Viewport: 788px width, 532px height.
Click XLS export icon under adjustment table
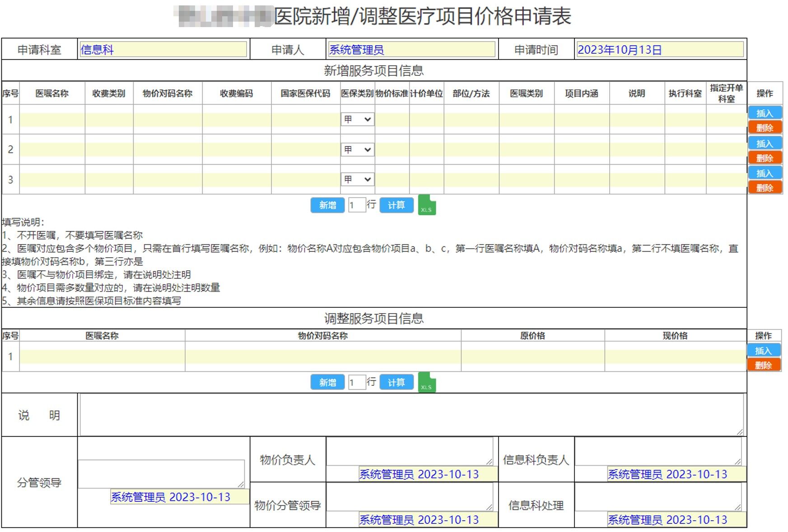coord(426,383)
